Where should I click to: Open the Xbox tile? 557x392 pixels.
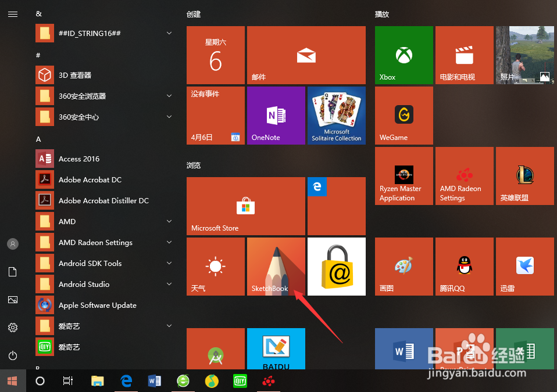404,55
